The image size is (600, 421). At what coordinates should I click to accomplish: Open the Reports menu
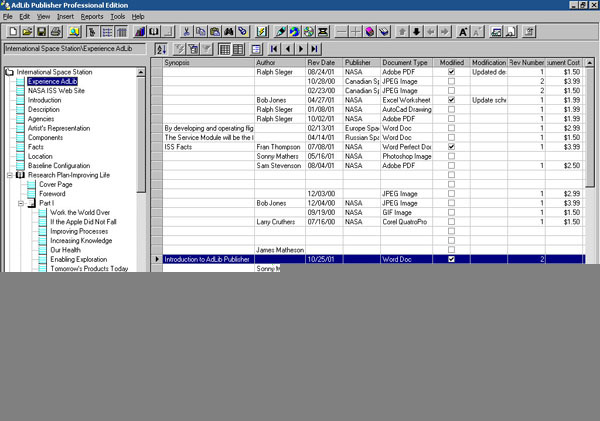[92, 16]
